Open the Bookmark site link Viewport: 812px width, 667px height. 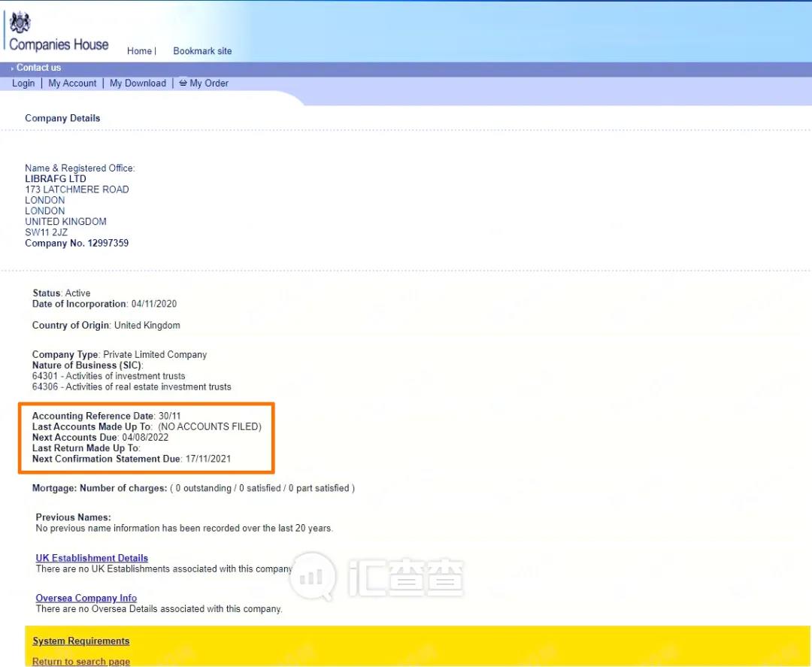202,50
